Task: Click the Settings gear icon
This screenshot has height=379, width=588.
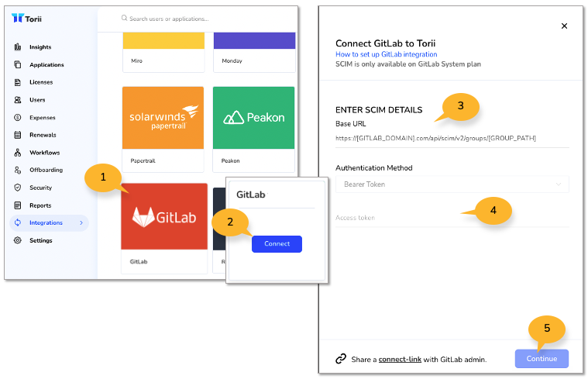Action: [x=18, y=240]
